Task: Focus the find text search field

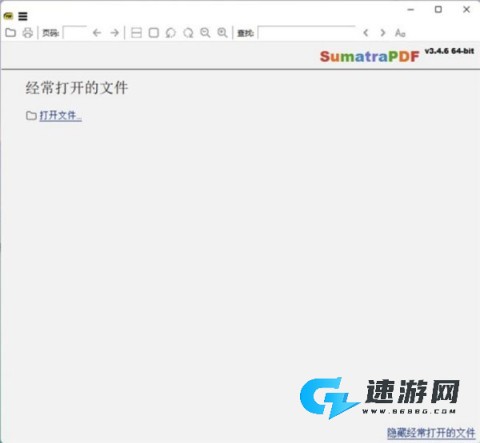Action: (x=307, y=33)
